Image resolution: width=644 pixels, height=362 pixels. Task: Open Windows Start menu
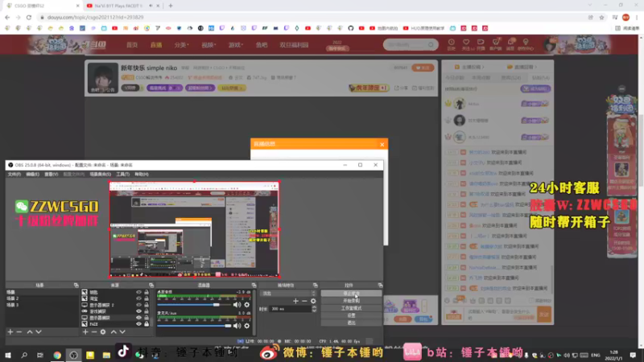(8, 355)
